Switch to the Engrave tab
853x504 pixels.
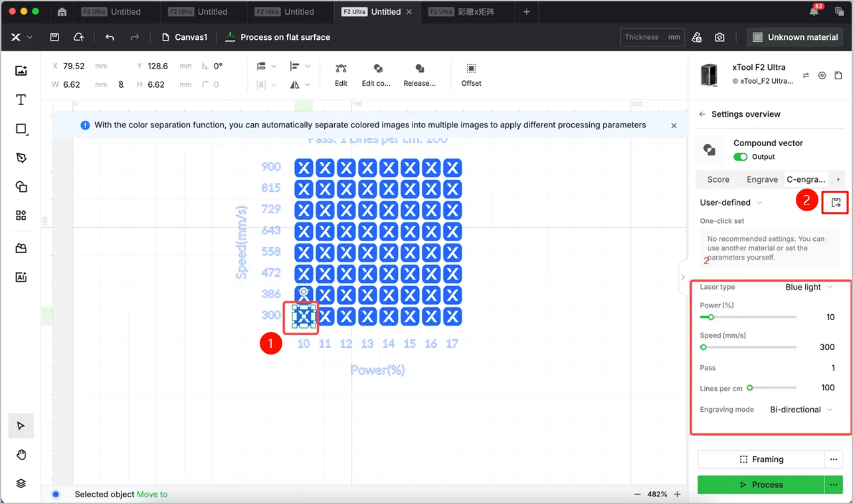click(x=762, y=179)
